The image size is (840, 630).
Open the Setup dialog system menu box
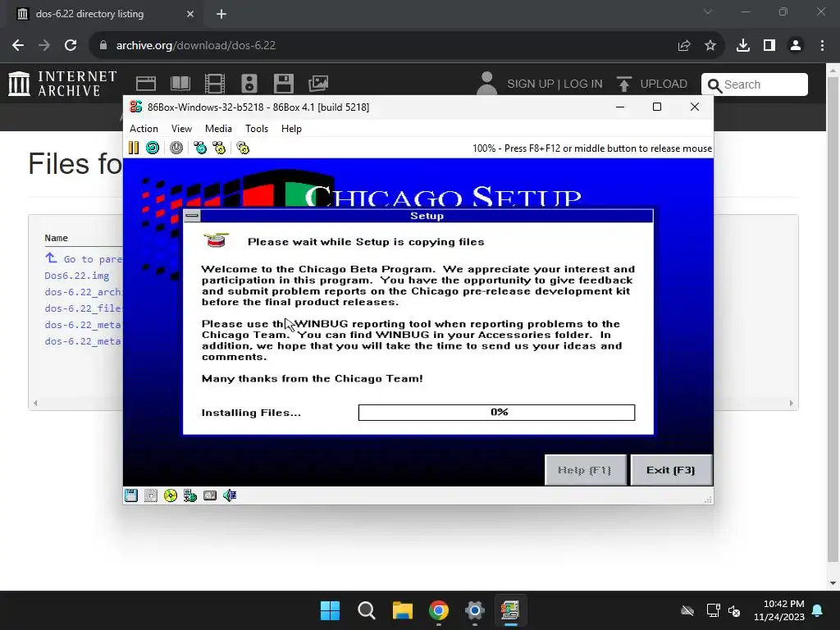[192, 216]
